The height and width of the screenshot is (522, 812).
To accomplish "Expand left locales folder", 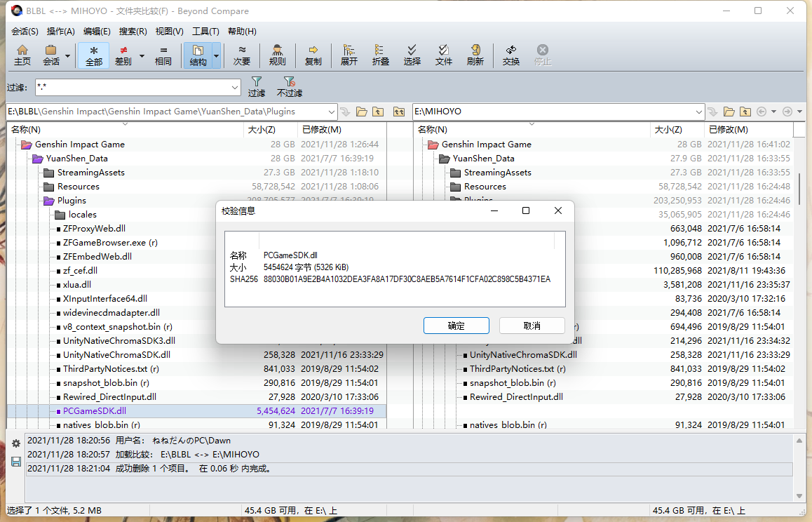I will click(x=60, y=215).
